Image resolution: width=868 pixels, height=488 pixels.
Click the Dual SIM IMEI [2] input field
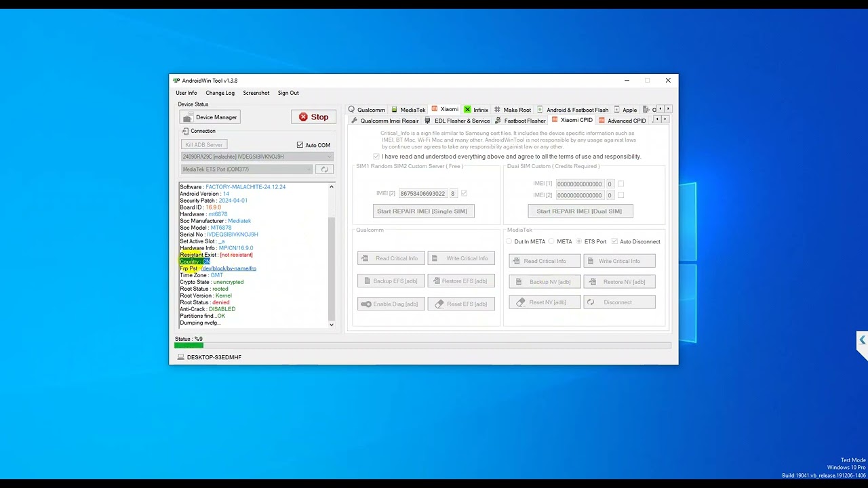click(579, 195)
